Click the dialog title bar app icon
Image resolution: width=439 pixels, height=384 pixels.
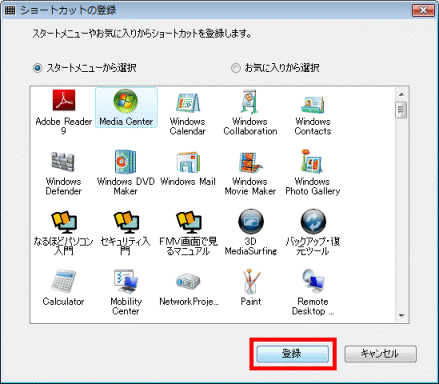click(x=10, y=10)
